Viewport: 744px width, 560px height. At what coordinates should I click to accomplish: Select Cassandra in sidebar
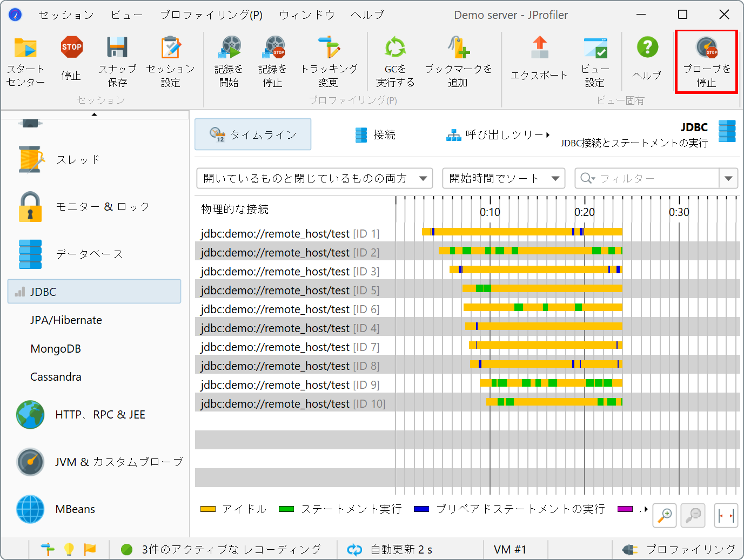pos(56,377)
